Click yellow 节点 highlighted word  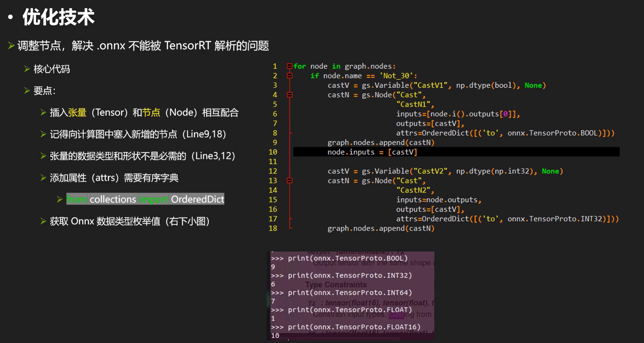151,112
